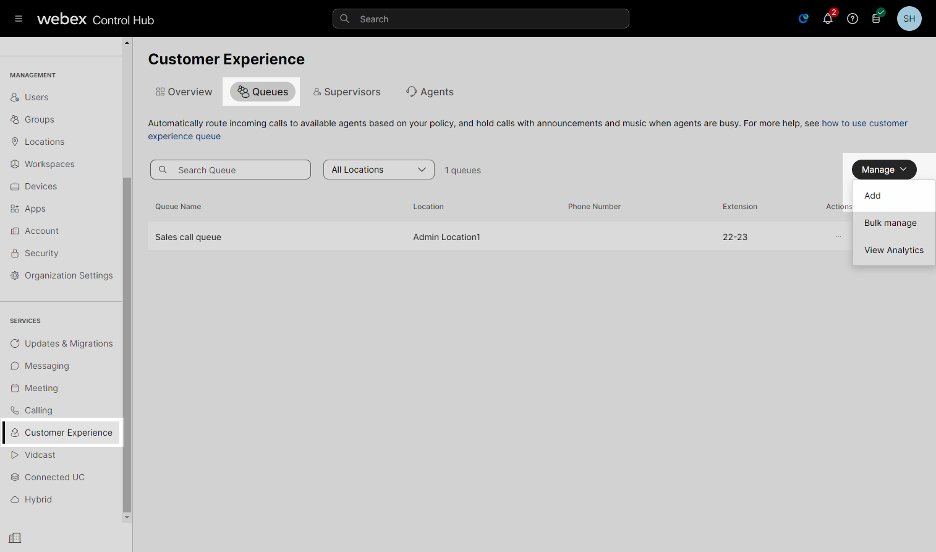
Task: Click the Organization Settings gear icon
Action: (15, 275)
